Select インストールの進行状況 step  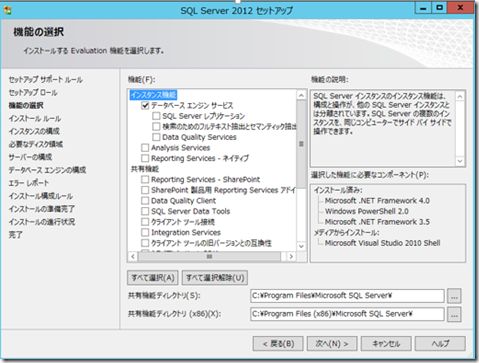(x=42, y=222)
